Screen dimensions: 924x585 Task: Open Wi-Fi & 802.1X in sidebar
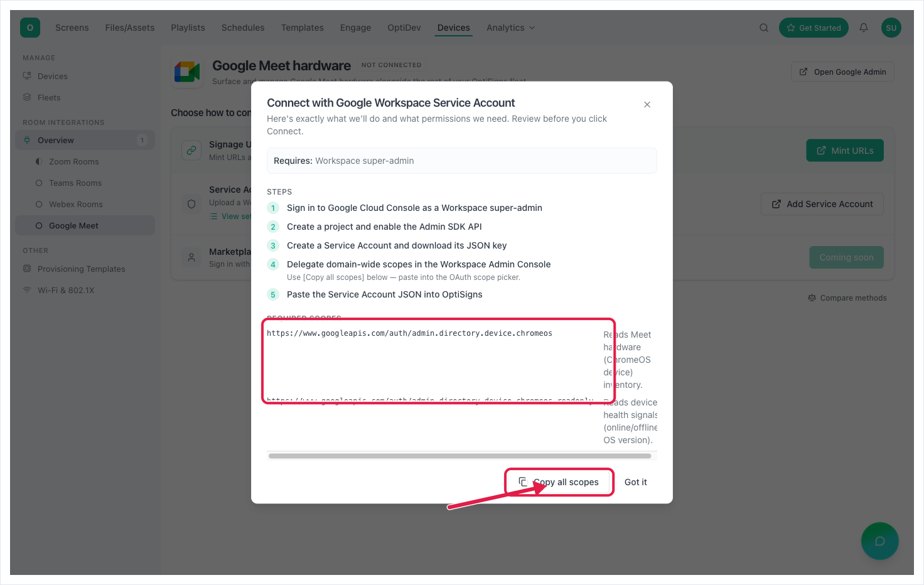coord(85,290)
